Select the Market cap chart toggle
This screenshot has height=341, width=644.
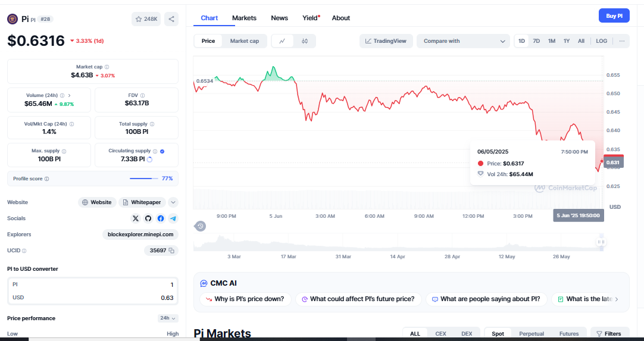245,41
